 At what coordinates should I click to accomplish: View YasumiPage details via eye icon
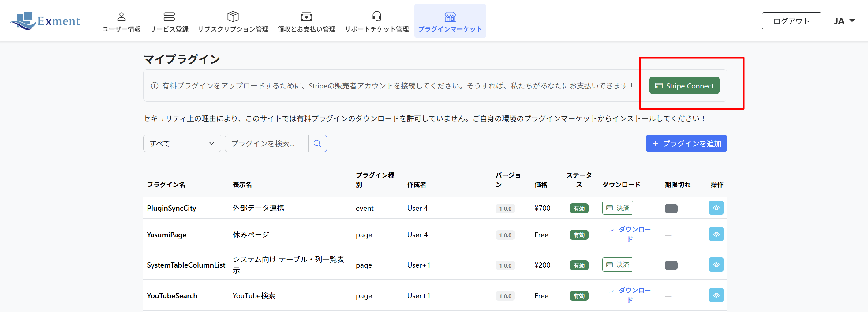coord(716,234)
